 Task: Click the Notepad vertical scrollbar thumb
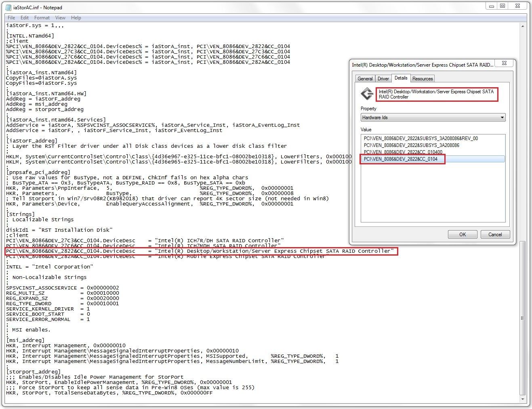click(x=523, y=318)
